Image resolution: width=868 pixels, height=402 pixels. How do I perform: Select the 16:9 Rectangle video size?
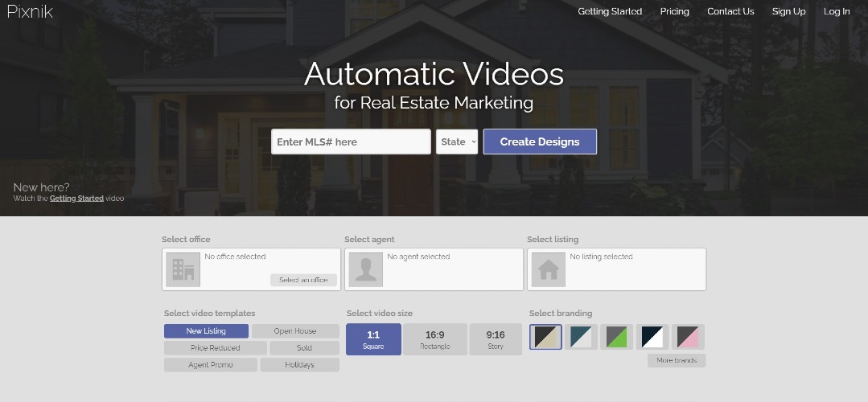[x=434, y=339]
